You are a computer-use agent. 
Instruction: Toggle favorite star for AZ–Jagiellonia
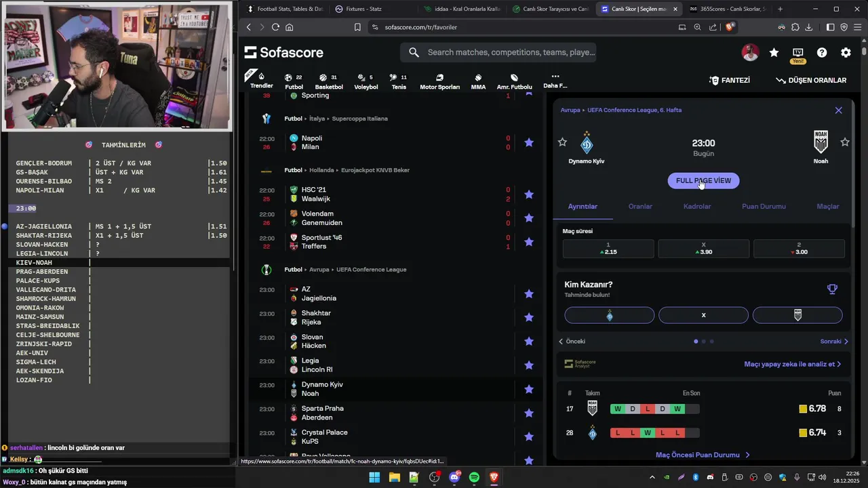tap(529, 293)
